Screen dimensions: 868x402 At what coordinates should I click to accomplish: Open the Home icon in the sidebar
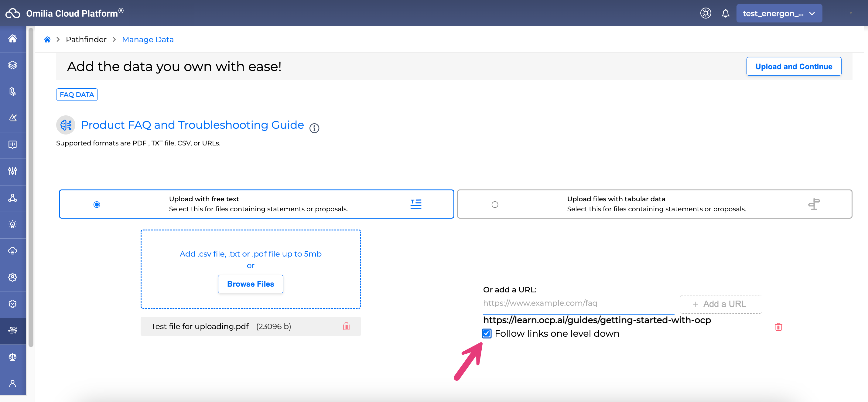point(13,39)
